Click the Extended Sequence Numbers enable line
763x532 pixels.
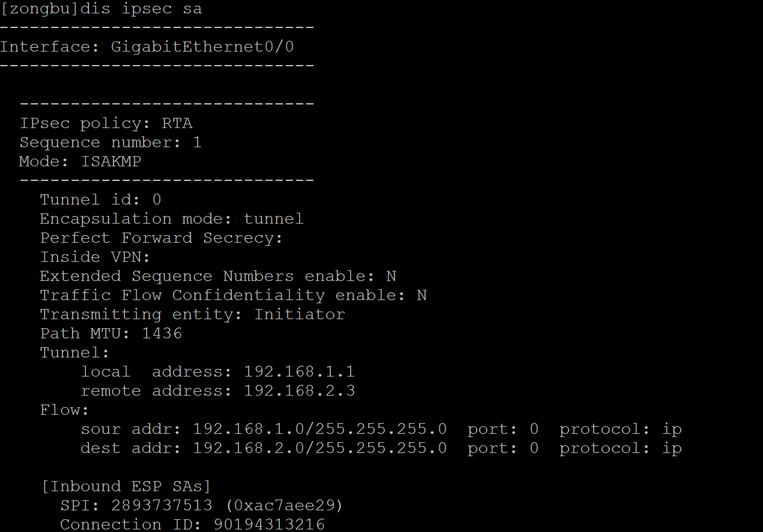217,276
